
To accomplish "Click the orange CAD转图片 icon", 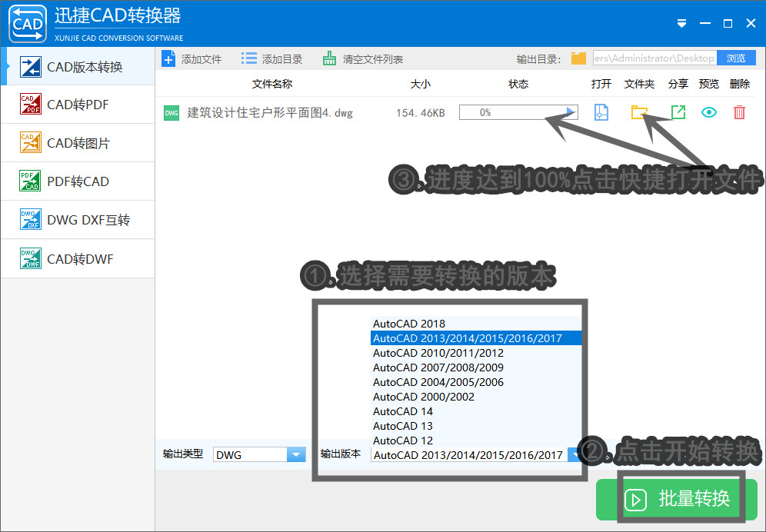I will (x=30, y=143).
